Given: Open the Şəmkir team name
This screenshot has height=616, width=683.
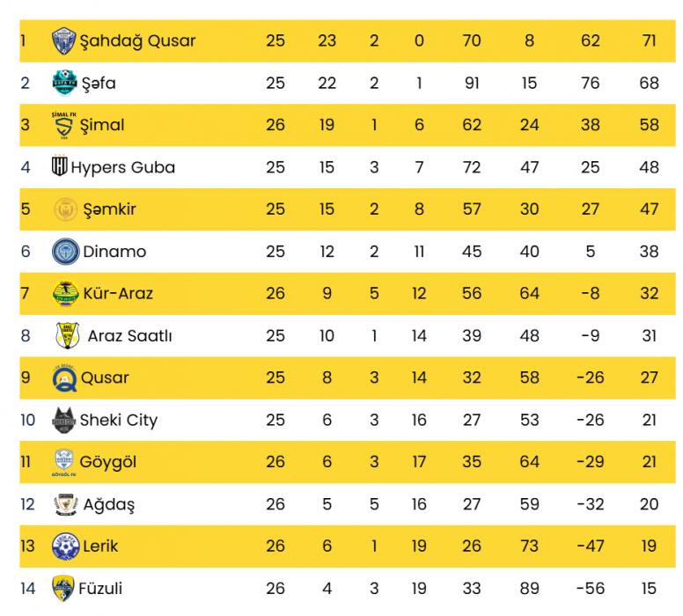Looking at the screenshot, I should pos(109,209).
